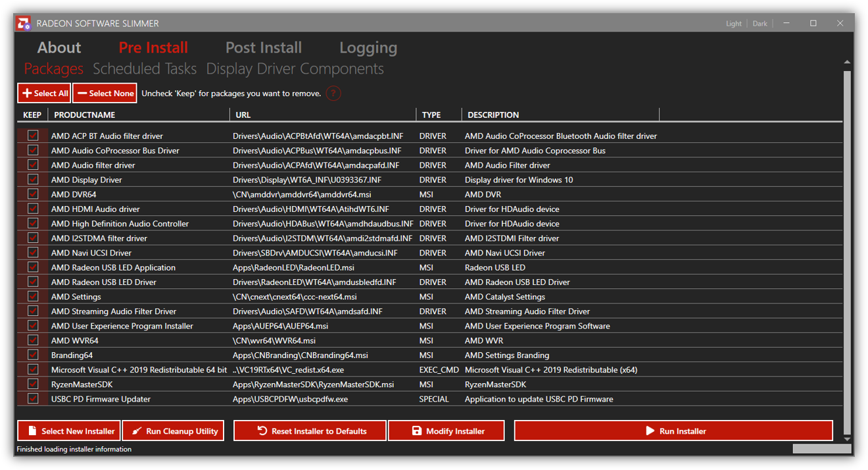Uncheck Keep for AMD DVR64
868x470 pixels.
click(x=33, y=194)
